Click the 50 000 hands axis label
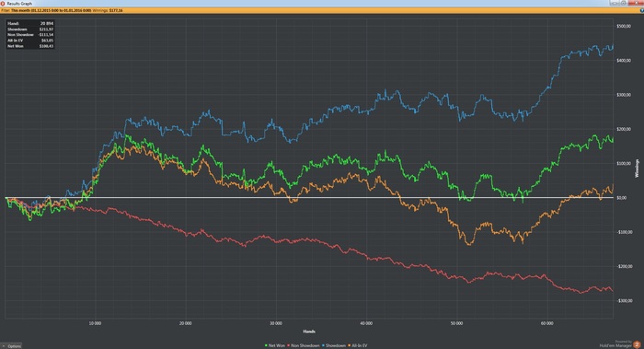Screen dimensions: 644x349 pos(456,323)
